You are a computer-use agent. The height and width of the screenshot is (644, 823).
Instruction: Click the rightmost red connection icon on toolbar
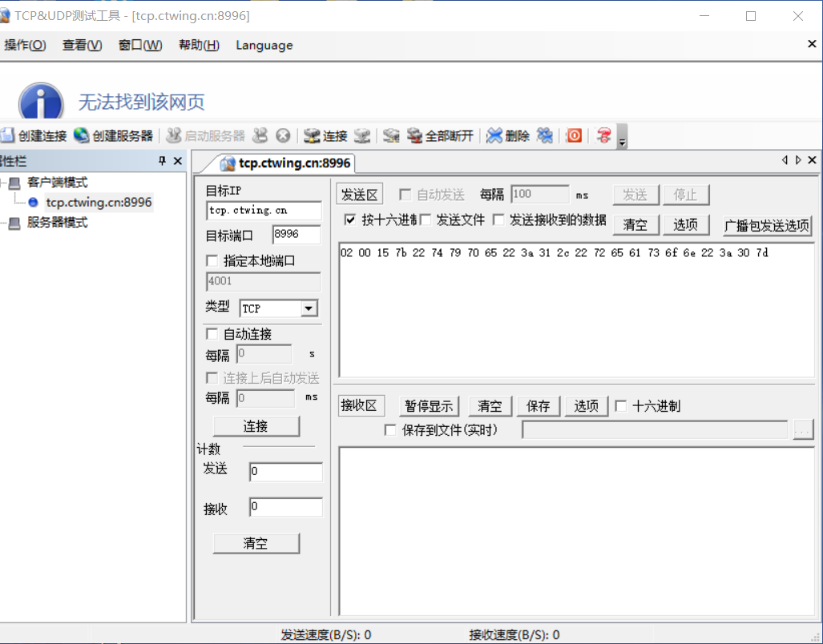(x=603, y=135)
